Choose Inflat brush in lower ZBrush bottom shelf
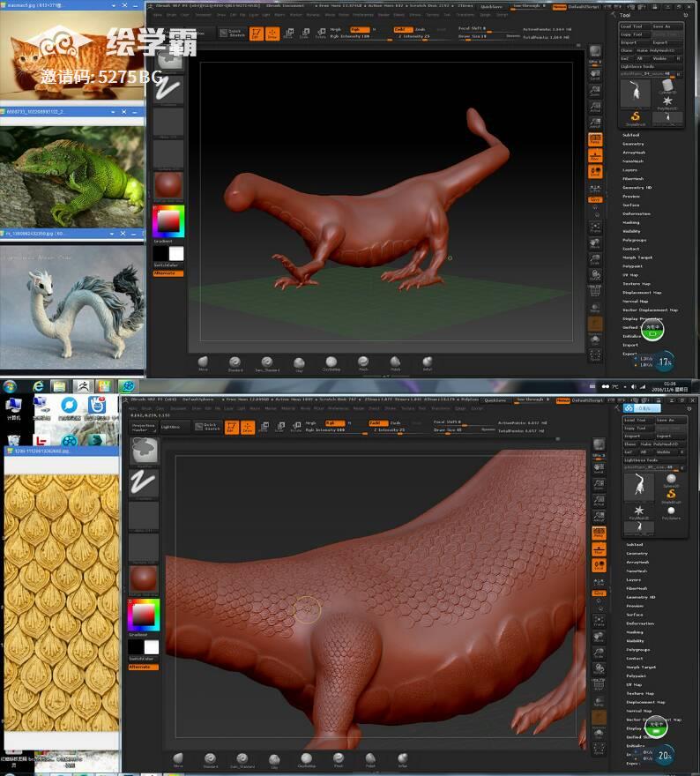This screenshot has height=776, width=700. [403, 759]
